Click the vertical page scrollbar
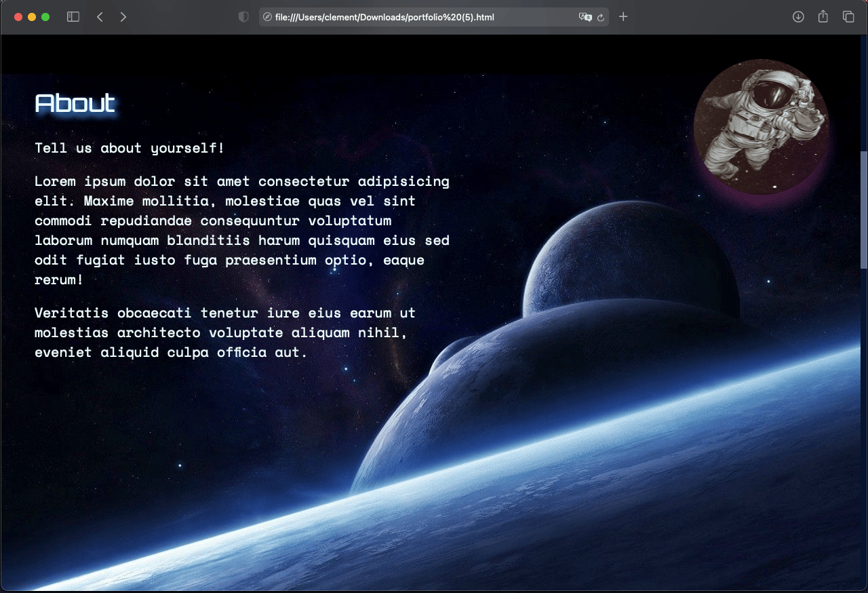 (864, 210)
